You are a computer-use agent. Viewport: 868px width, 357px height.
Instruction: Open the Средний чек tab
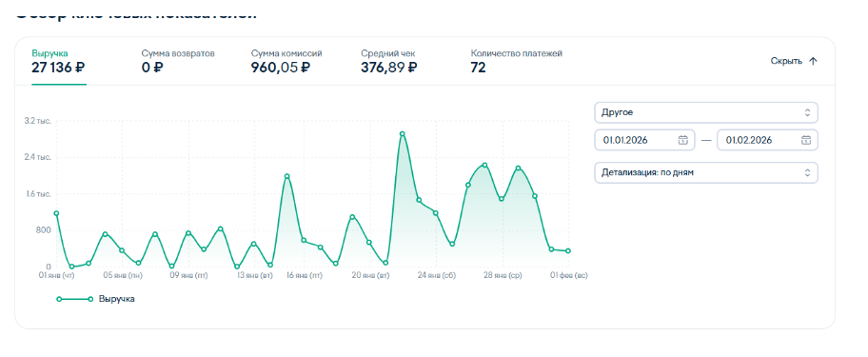click(389, 61)
